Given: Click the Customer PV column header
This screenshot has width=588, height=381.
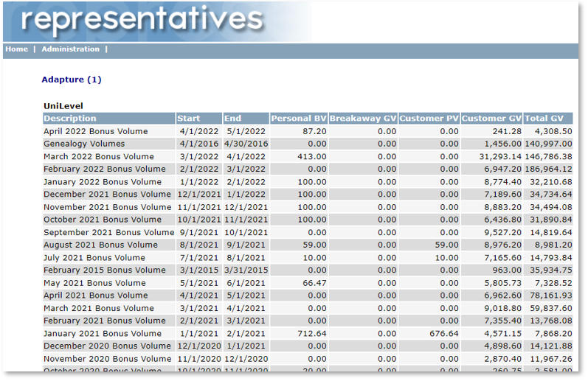Looking at the screenshot, I should [x=429, y=119].
